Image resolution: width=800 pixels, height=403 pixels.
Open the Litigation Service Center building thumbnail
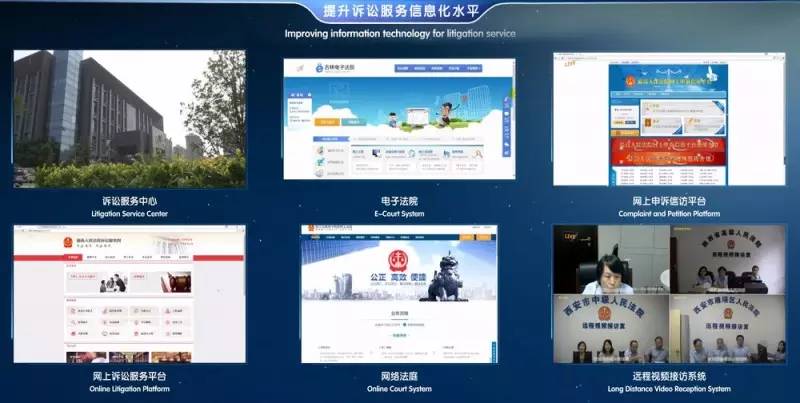click(129, 119)
